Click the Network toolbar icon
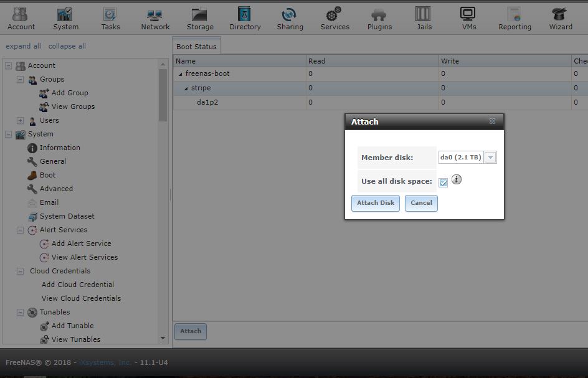The width and height of the screenshot is (588, 378). pos(155,15)
